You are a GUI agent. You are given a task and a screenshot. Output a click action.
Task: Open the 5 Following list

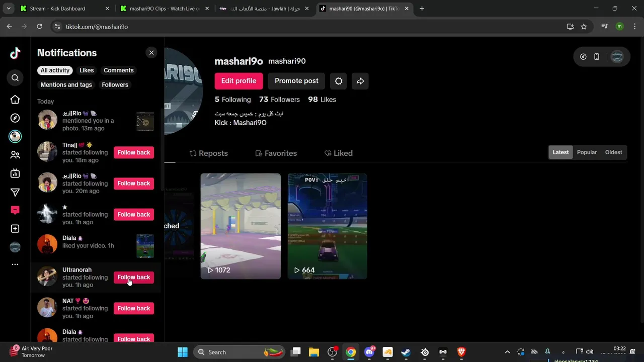[232, 100]
